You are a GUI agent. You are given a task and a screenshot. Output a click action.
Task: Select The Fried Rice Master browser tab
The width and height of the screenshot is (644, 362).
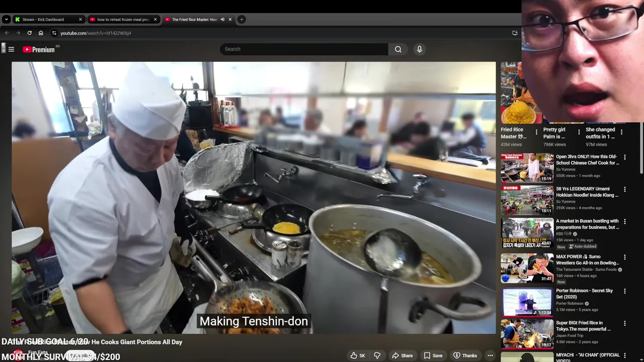[x=194, y=20]
